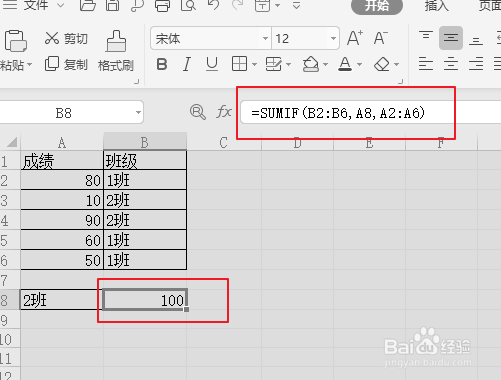Click the redo arrow

pos(237,5)
